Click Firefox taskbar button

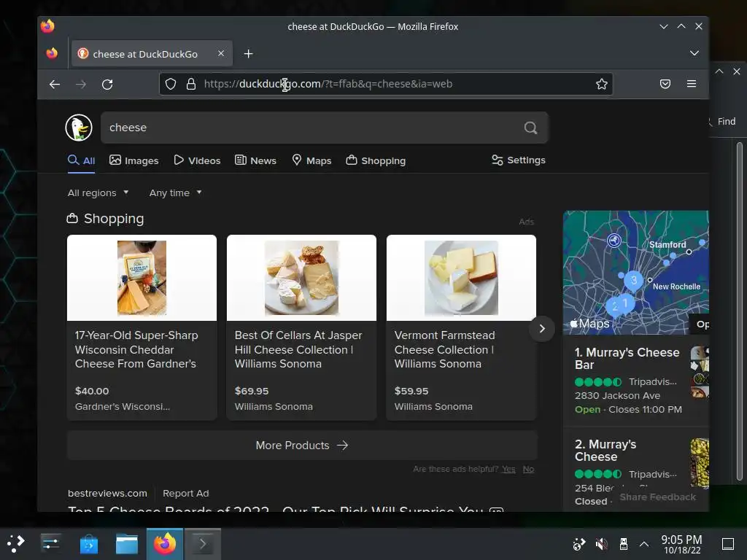click(165, 543)
